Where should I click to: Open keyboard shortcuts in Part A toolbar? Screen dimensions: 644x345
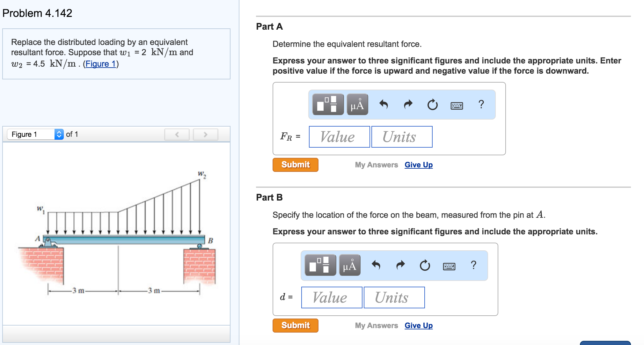click(x=457, y=106)
